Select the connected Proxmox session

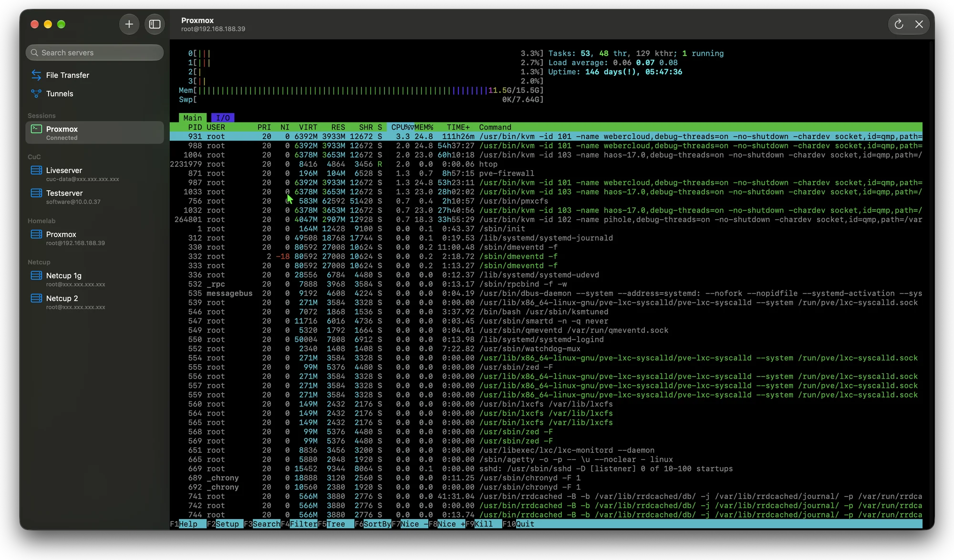pos(94,133)
